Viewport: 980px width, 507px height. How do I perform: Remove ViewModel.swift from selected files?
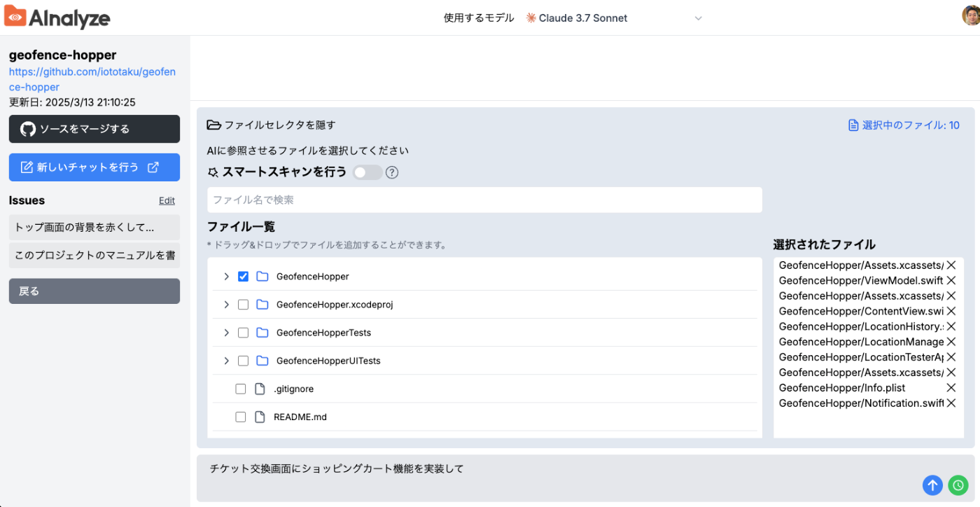(951, 281)
